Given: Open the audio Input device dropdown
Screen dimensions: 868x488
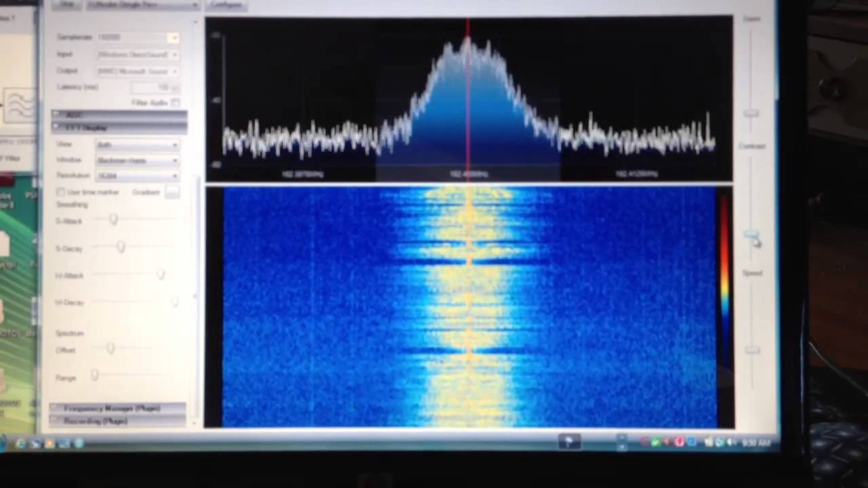Looking at the screenshot, I should coord(138,54).
